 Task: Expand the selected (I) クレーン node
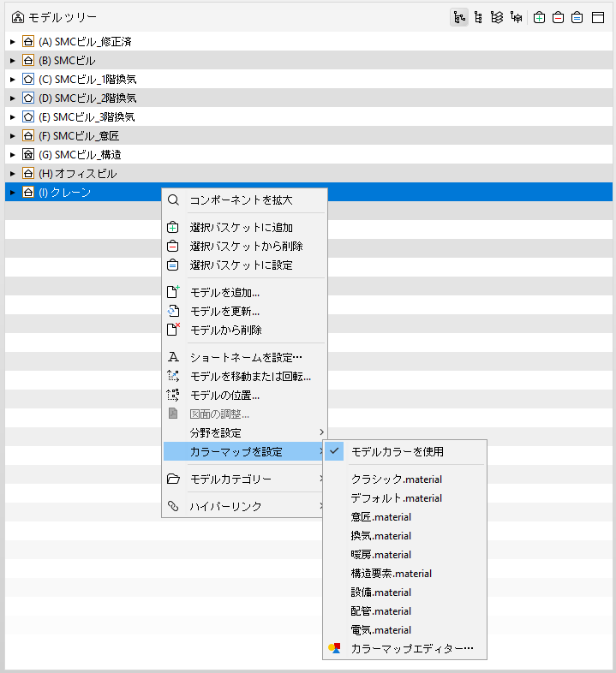13,193
